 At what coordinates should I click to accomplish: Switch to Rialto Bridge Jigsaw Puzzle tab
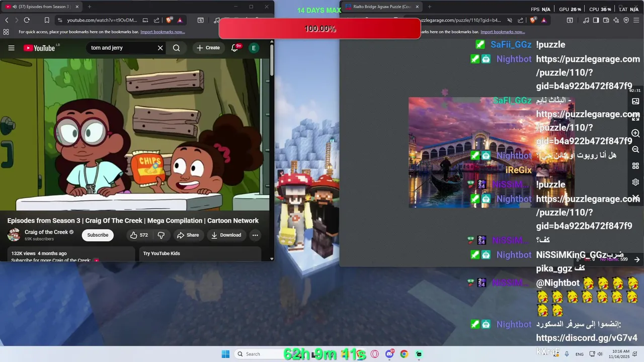[382, 7]
